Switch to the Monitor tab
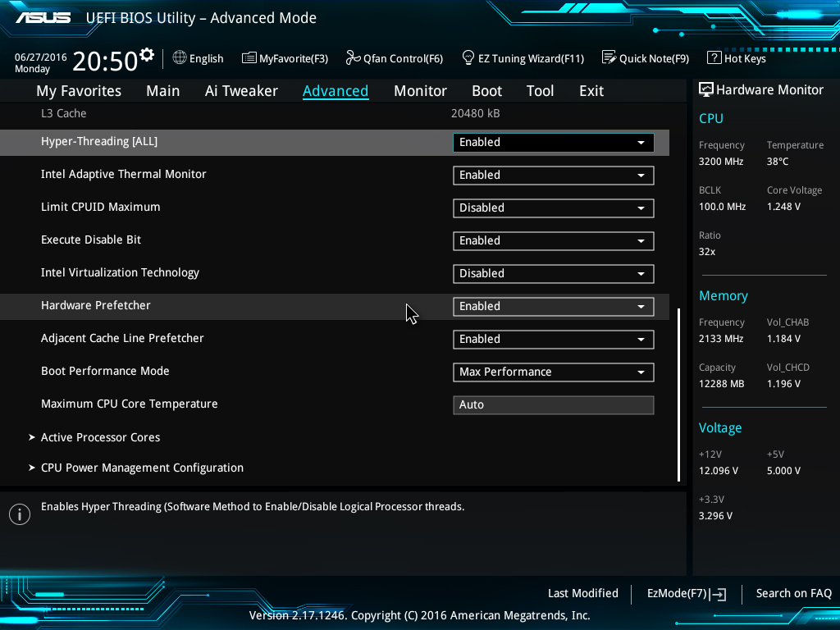 tap(420, 91)
